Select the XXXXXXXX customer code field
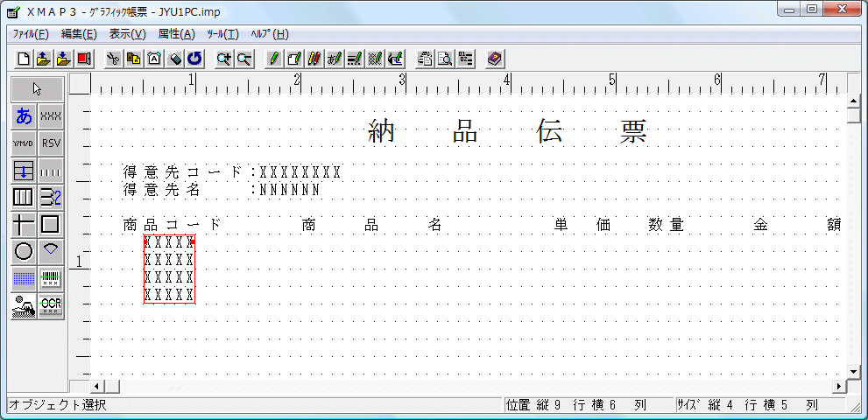The image size is (868, 420). (300, 172)
